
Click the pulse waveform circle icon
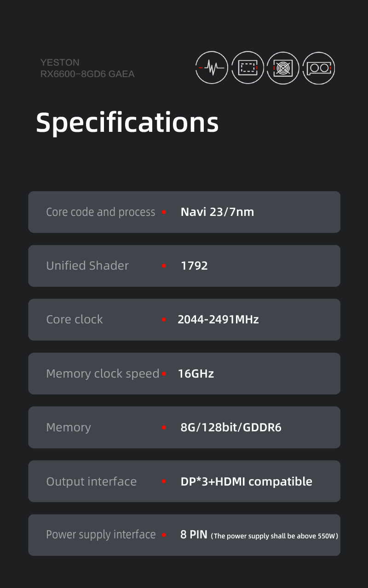212,68
